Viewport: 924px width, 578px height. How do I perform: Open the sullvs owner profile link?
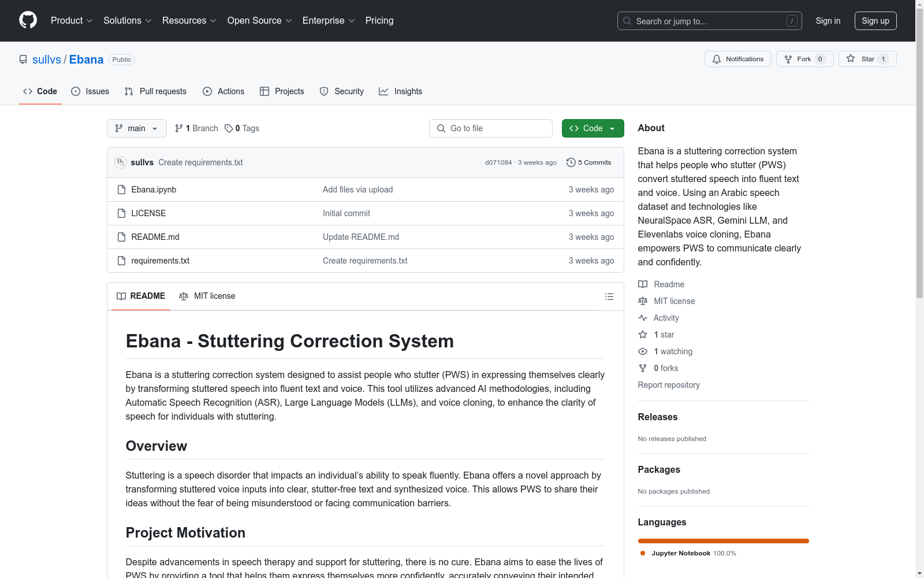tap(47, 60)
